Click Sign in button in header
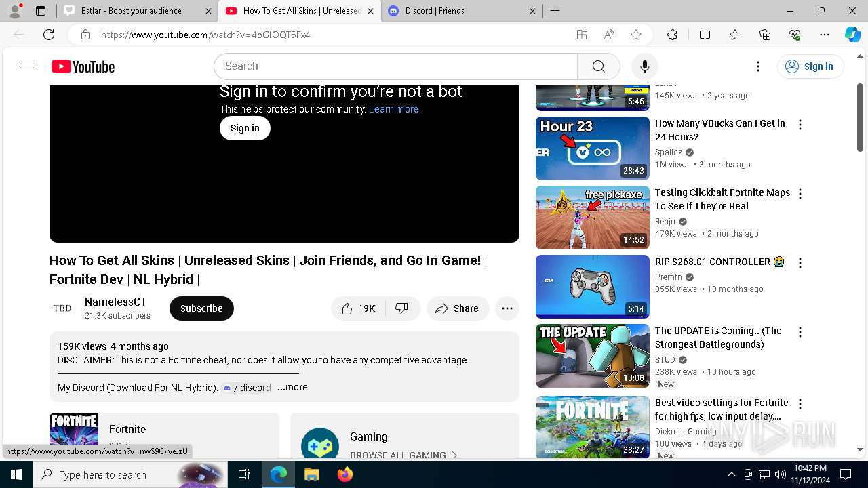Screen dimensions: 868x488 810,66
